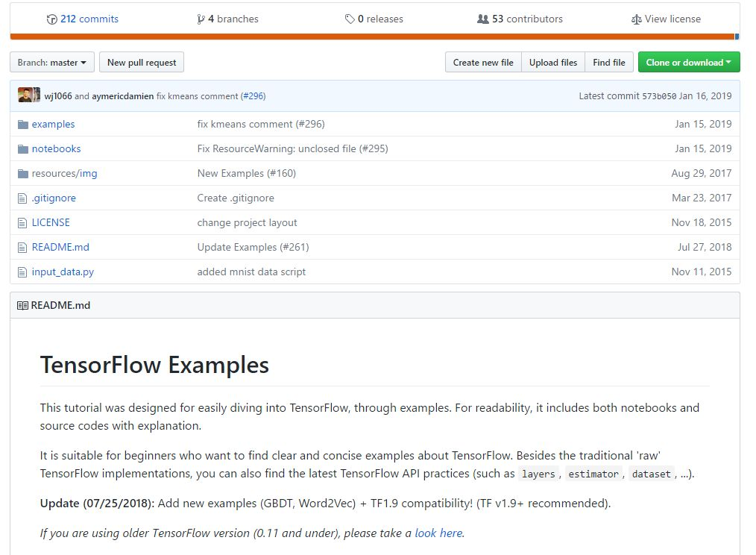This screenshot has width=756, height=555.
Task: Click Upload files button
Action: point(553,62)
